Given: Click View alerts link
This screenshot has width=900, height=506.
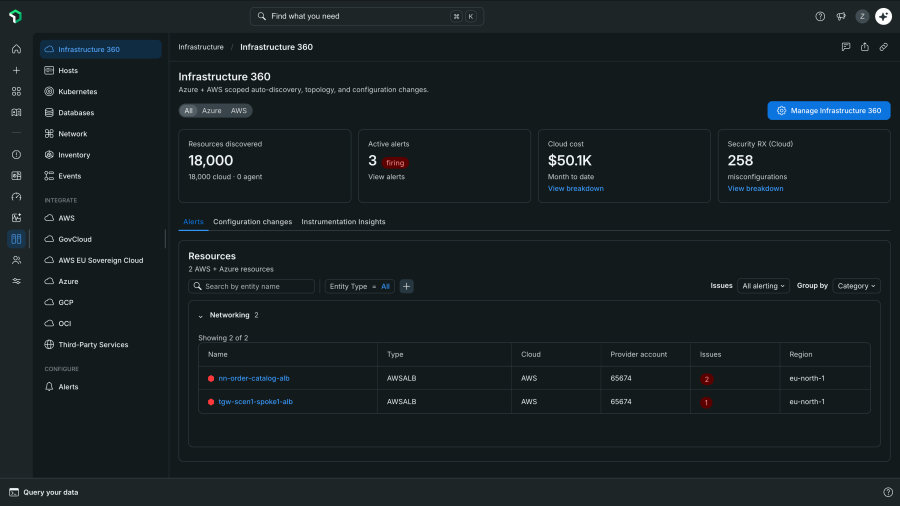Looking at the screenshot, I should (x=386, y=177).
